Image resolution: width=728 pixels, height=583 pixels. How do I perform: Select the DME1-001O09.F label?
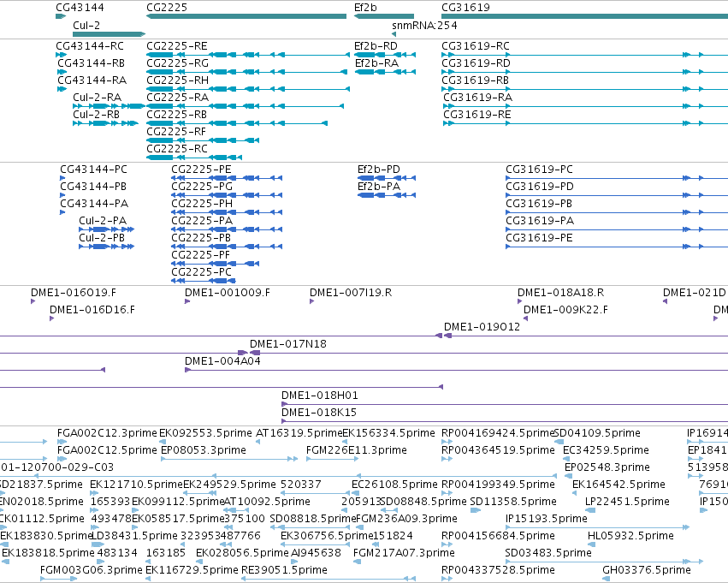[228, 293]
